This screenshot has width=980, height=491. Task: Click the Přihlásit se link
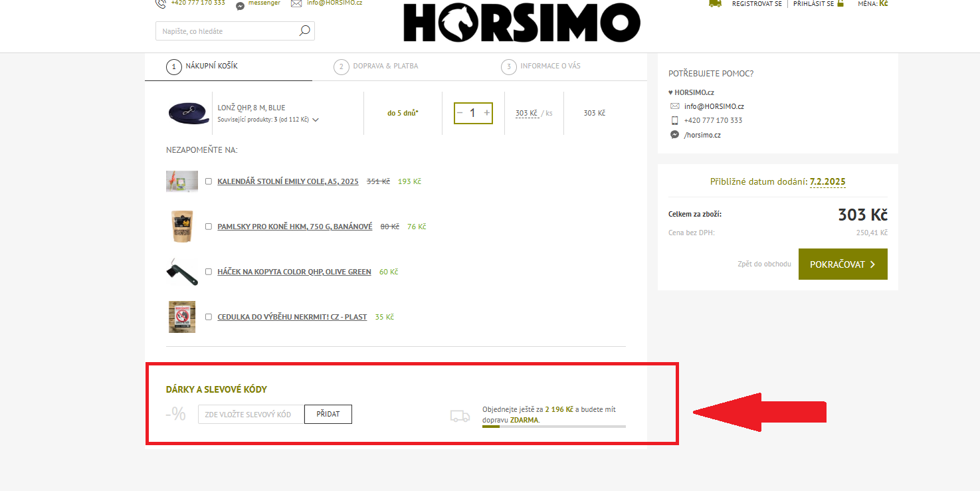coord(813,3)
